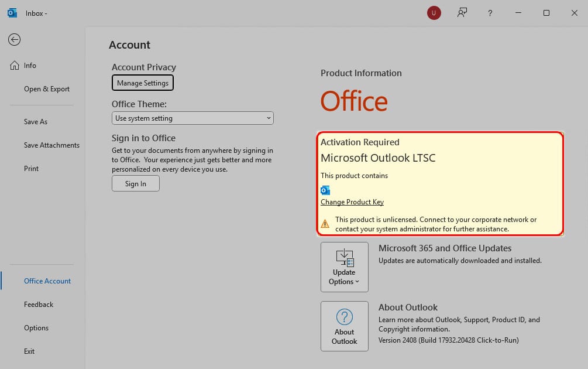This screenshot has width=588, height=369.
Task: Choose Save As from sidebar
Action: (x=36, y=122)
